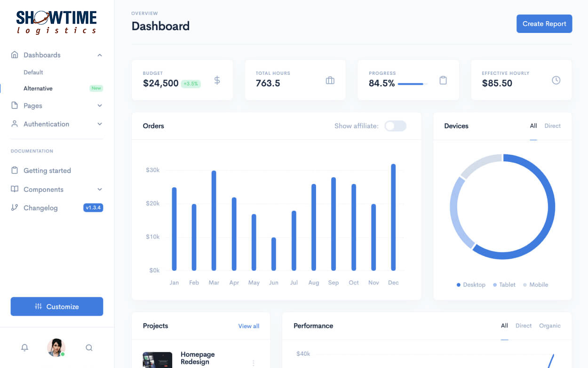Open the user profile avatar
Image resolution: width=588 pixels, height=368 pixels.
coord(56,348)
